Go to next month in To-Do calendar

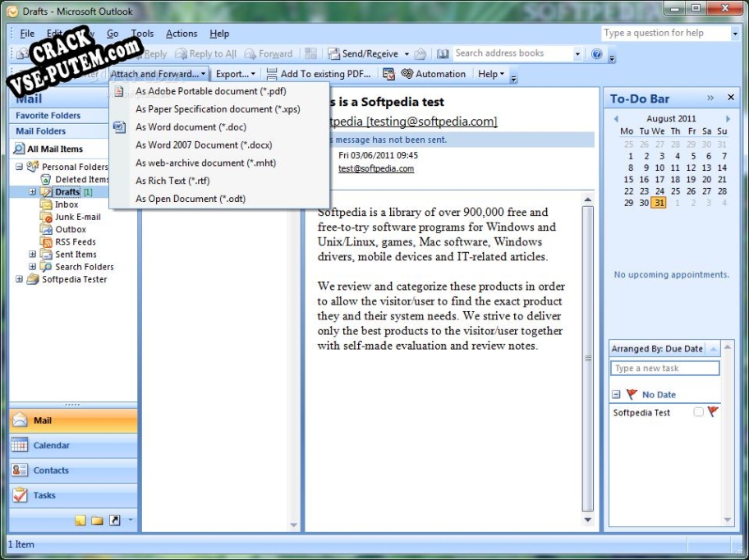click(728, 119)
